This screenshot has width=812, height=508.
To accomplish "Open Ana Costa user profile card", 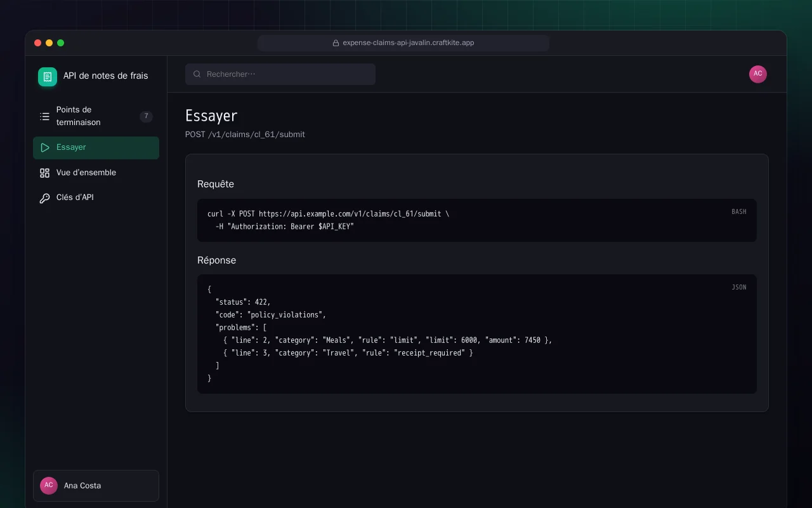I will 96,486.
